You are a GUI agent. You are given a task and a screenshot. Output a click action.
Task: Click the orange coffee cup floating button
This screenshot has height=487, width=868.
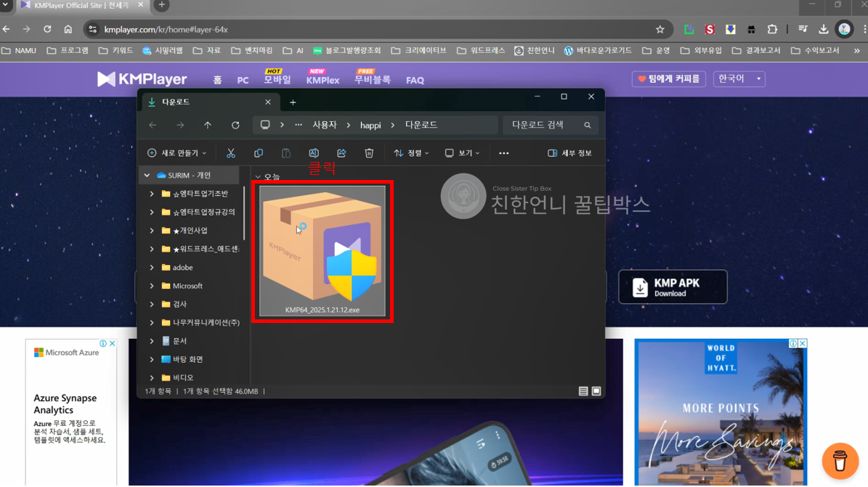pos(840,460)
